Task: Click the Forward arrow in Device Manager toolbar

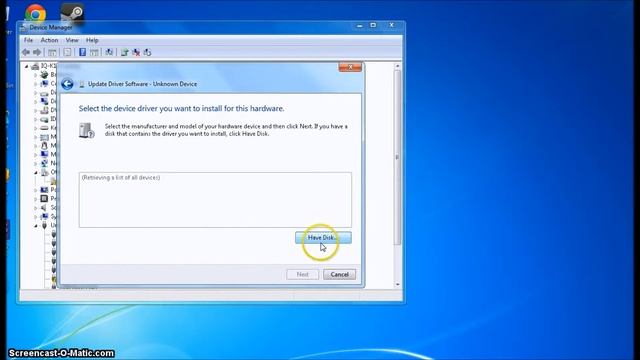Action: point(37,52)
